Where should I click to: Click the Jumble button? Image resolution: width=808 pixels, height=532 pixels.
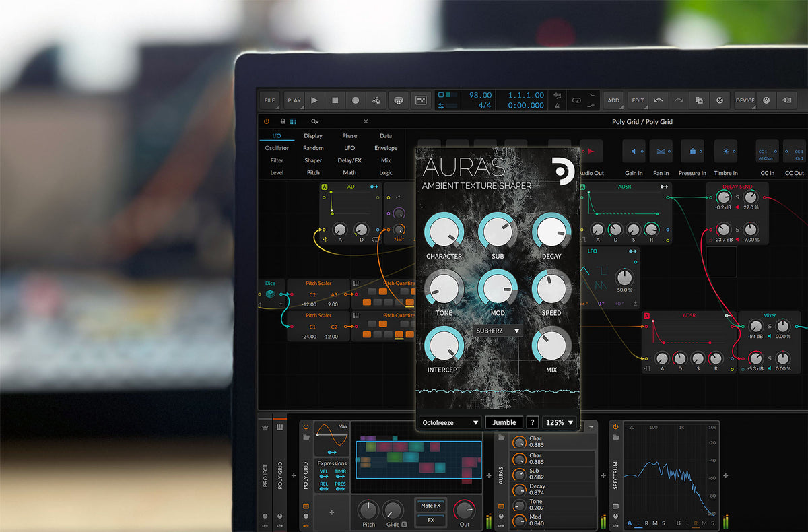click(504, 422)
